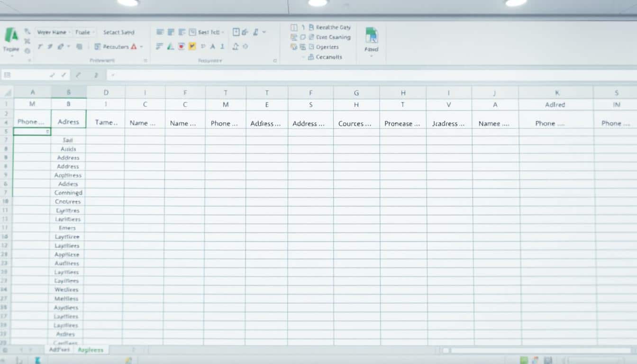Click the Cent Csaning command
The width and height of the screenshot is (637, 364).
(333, 37)
